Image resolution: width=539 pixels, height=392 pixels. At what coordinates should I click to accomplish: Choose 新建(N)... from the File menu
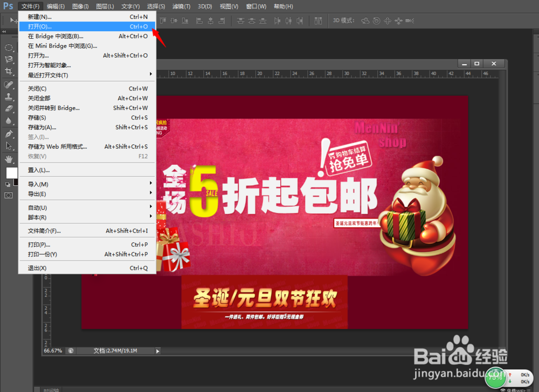tap(87, 17)
